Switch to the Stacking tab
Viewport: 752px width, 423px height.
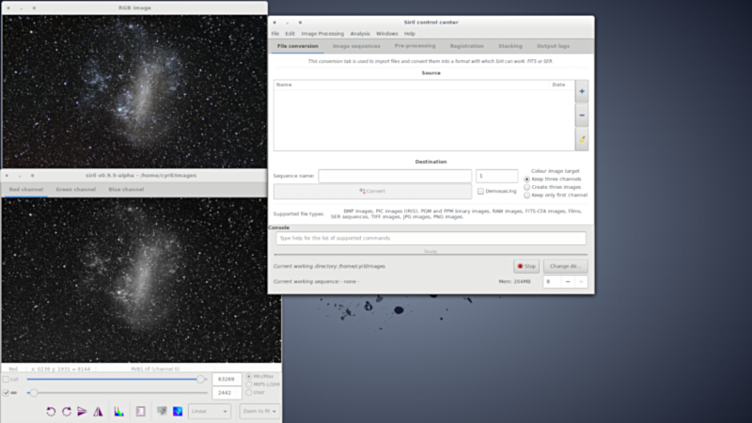[x=510, y=46]
